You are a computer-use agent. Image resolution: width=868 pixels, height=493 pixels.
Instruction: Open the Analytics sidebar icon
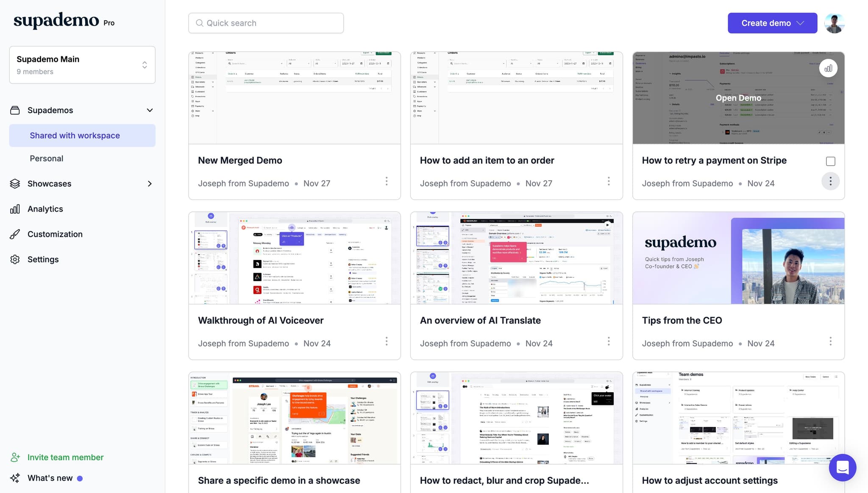click(15, 209)
